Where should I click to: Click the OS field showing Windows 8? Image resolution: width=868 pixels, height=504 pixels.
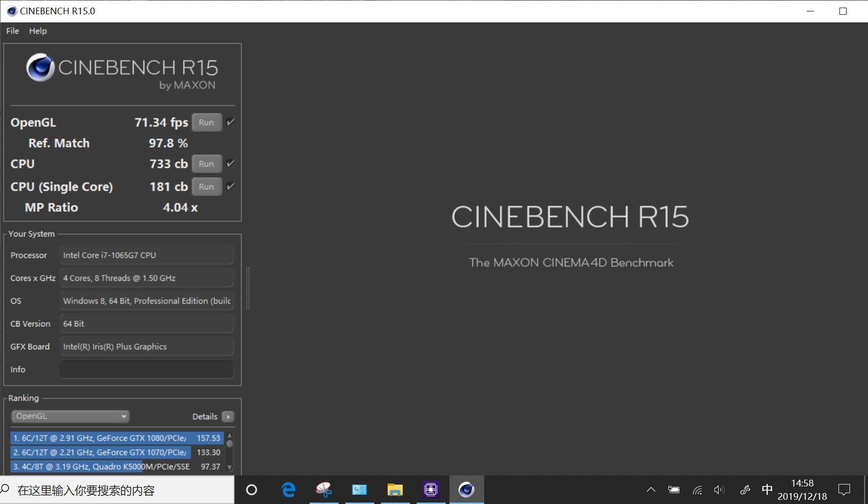click(146, 301)
